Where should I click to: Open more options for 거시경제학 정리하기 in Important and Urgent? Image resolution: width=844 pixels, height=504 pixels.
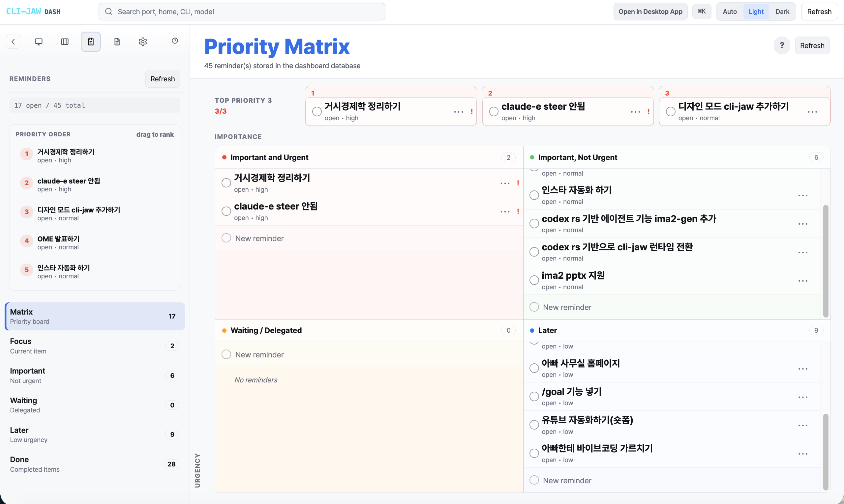(x=505, y=183)
